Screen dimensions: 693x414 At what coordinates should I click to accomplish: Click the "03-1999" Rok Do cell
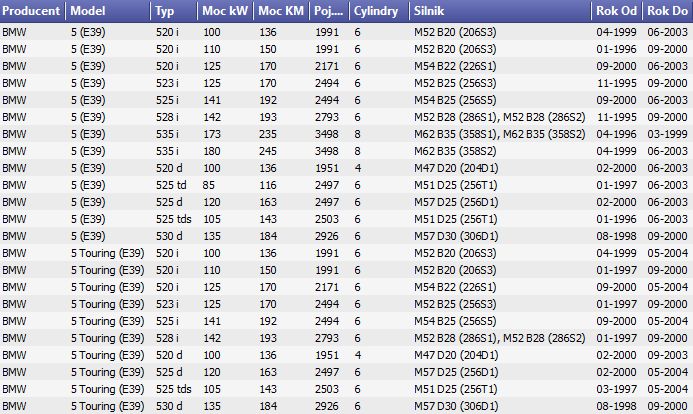[x=667, y=134]
